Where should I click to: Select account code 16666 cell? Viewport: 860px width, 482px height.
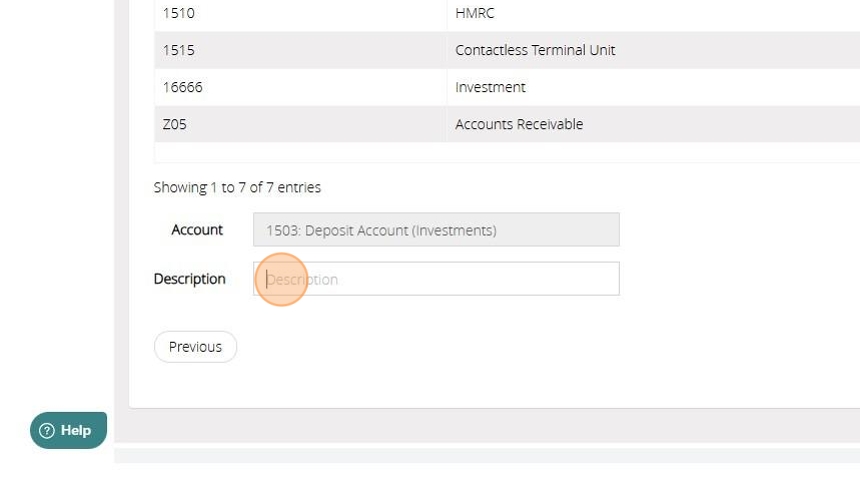tap(183, 87)
